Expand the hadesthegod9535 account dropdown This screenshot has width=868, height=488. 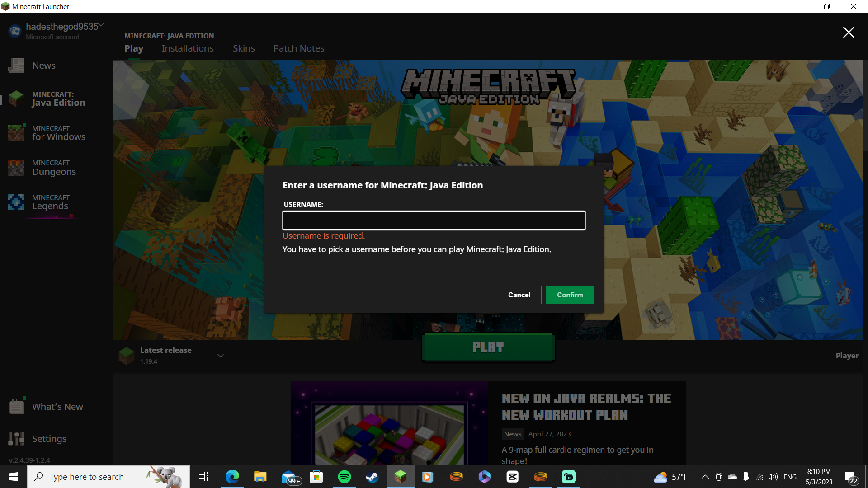[102, 25]
